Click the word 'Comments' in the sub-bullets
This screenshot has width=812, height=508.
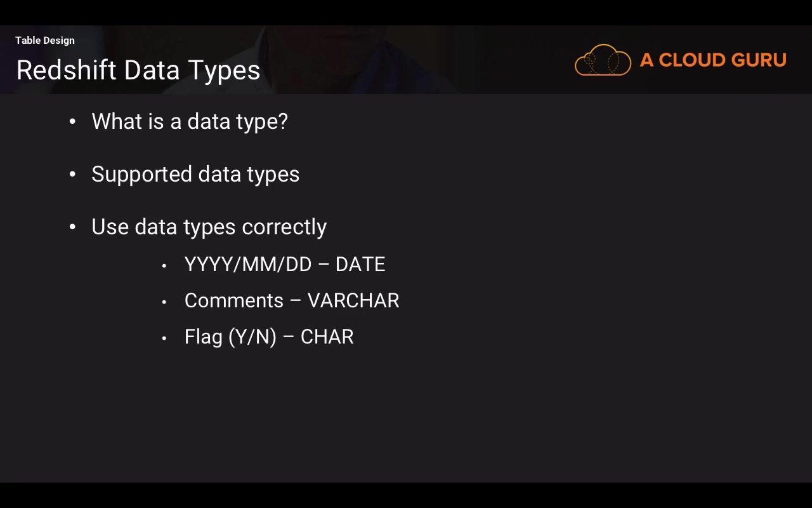tap(234, 300)
